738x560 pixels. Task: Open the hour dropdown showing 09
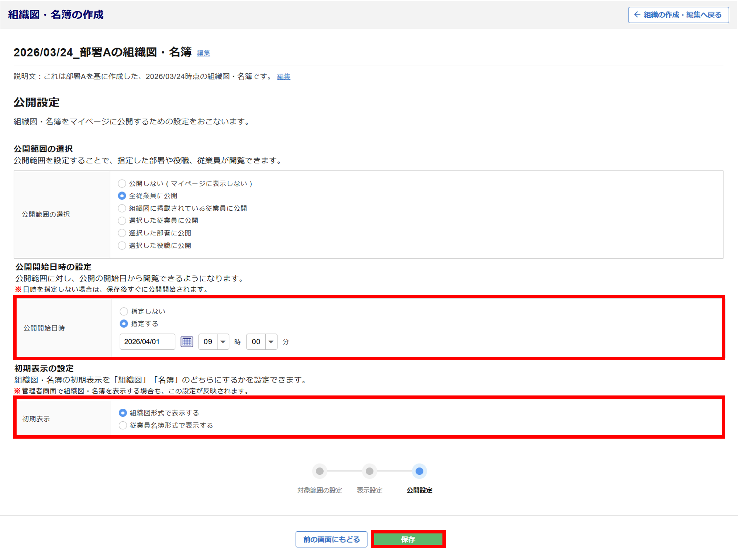pyautogui.click(x=214, y=342)
